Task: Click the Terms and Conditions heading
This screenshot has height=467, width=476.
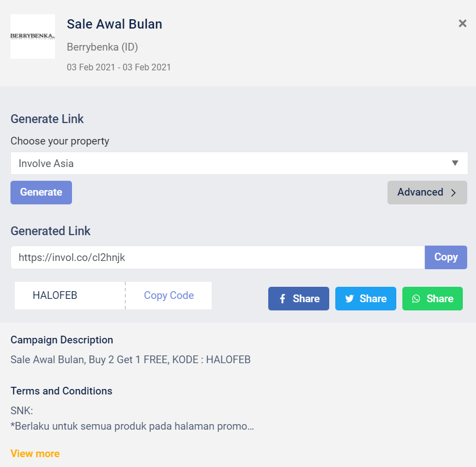Action: (x=62, y=391)
